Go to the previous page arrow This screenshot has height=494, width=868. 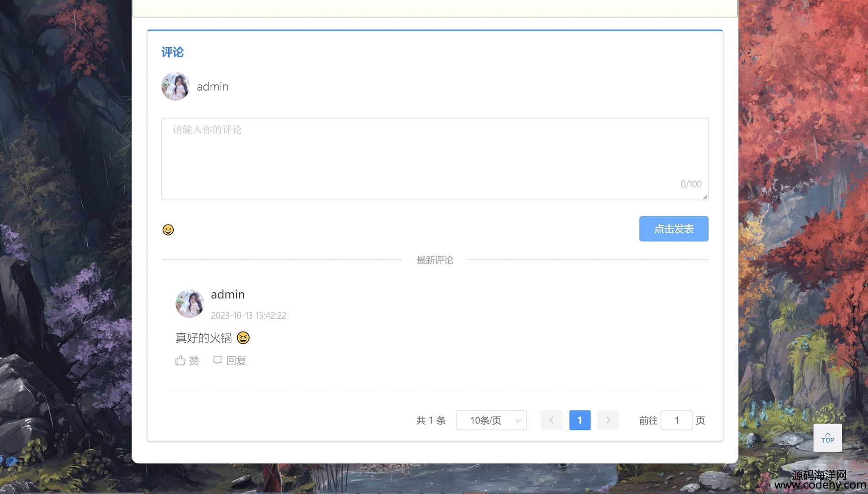coord(551,420)
